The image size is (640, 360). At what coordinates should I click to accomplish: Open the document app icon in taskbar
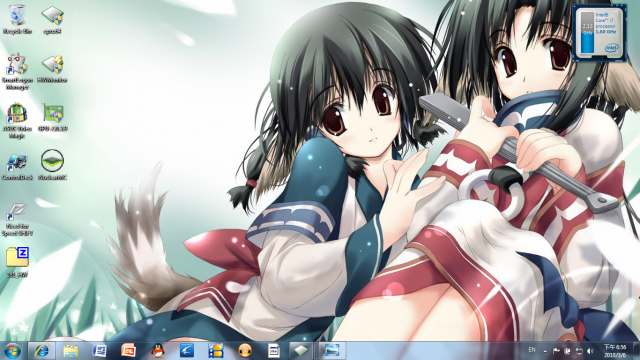(274, 351)
